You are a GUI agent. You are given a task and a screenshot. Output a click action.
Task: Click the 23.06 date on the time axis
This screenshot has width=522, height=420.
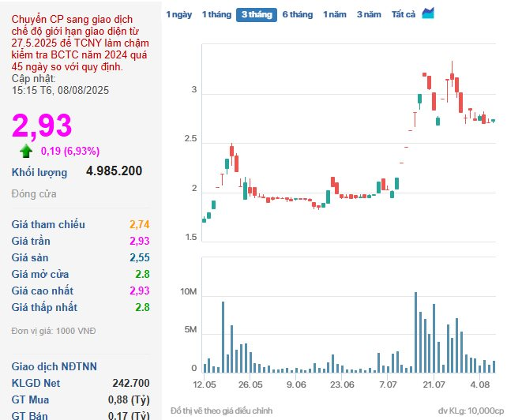(342, 384)
